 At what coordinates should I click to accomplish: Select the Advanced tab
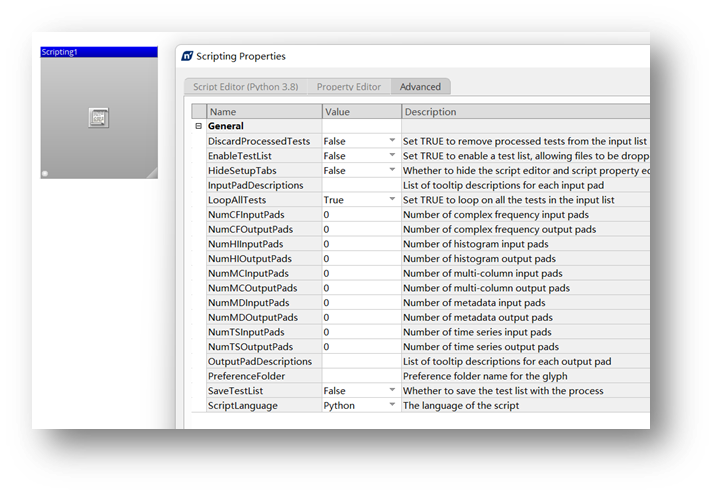[420, 87]
